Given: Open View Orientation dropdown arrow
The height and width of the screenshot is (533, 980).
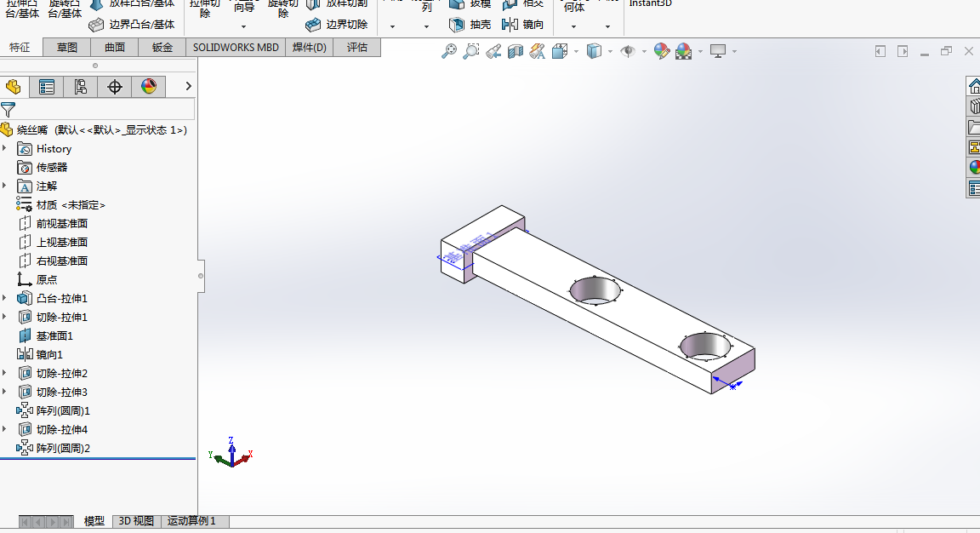Looking at the screenshot, I should (x=576, y=51).
